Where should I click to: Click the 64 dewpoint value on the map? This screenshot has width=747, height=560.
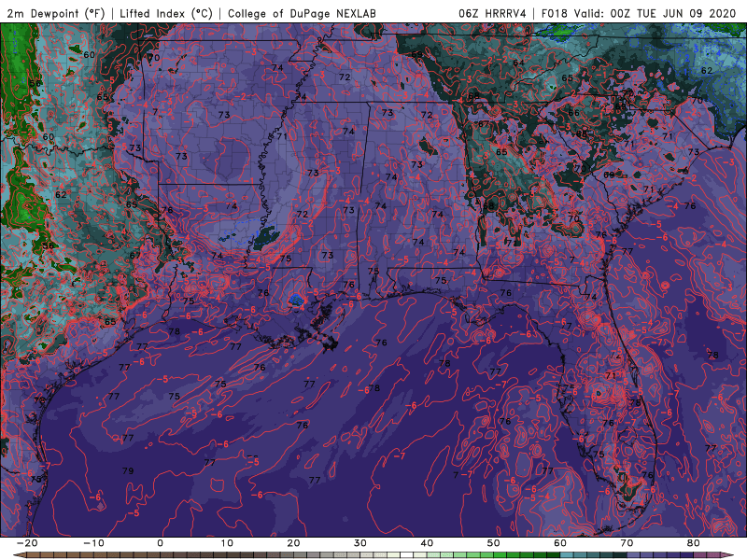click(519, 63)
